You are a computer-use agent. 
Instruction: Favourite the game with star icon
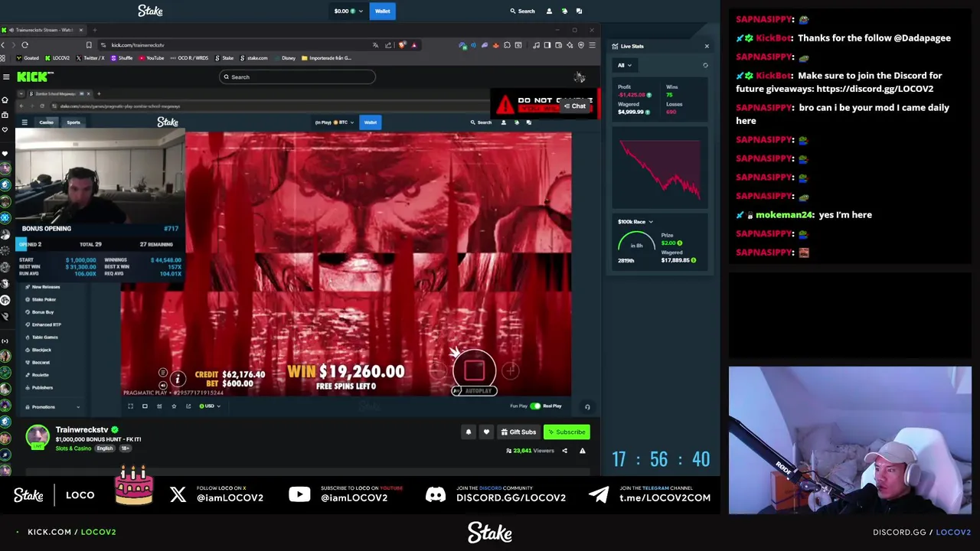174,406
